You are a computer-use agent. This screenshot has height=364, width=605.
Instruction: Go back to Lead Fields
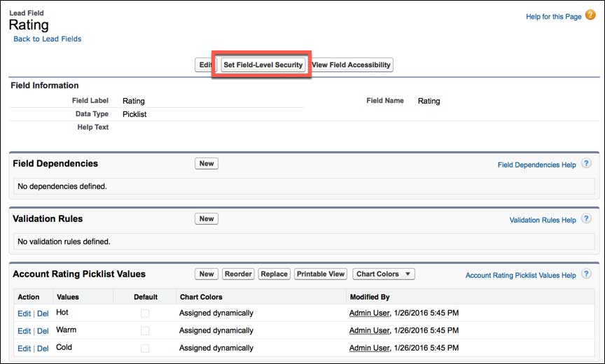click(x=48, y=39)
